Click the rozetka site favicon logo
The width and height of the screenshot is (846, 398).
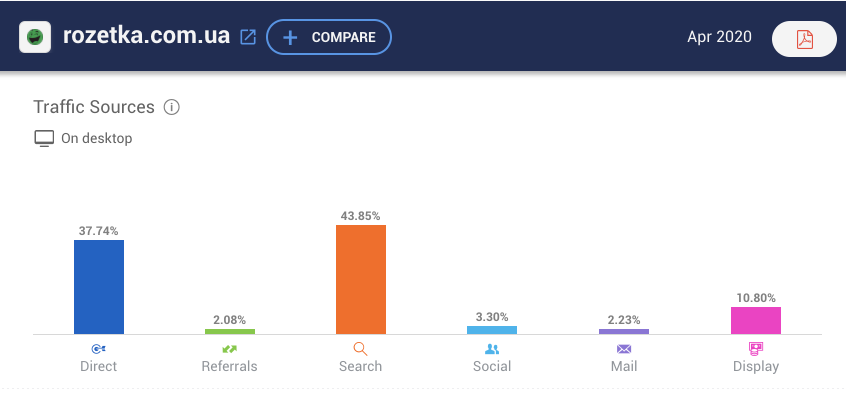click(35, 37)
